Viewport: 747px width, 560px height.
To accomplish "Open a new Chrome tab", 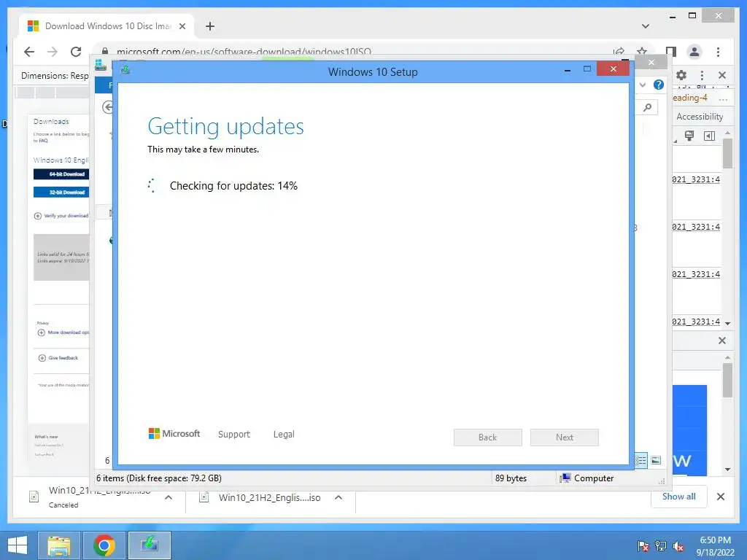I will [x=210, y=26].
